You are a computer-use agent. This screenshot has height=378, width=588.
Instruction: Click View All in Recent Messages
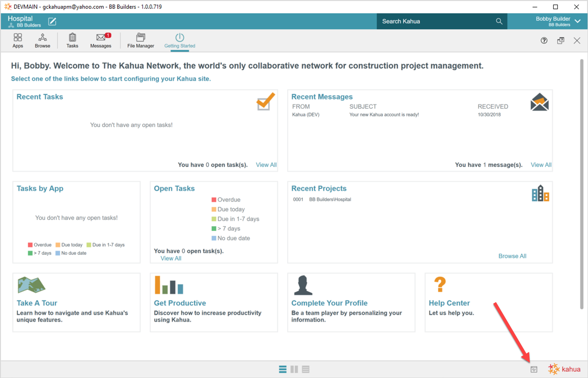tap(541, 165)
